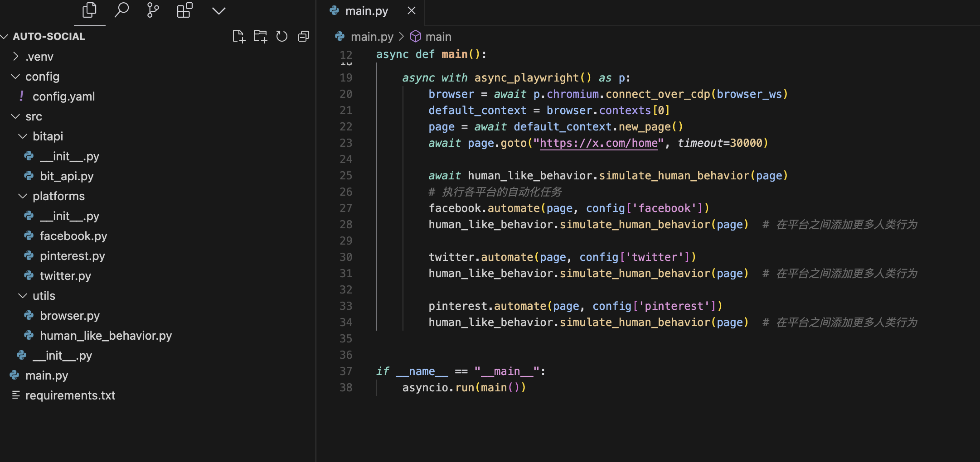The width and height of the screenshot is (980, 462).
Task: Open the https://x.com/home link in code
Action: pyautogui.click(x=598, y=143)
